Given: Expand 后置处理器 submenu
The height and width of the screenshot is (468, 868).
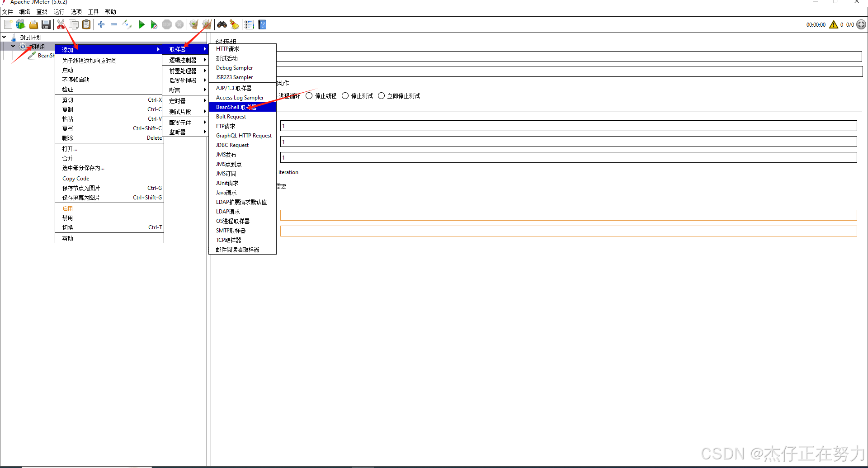Looking at the screenshot, I should [186, 80].
